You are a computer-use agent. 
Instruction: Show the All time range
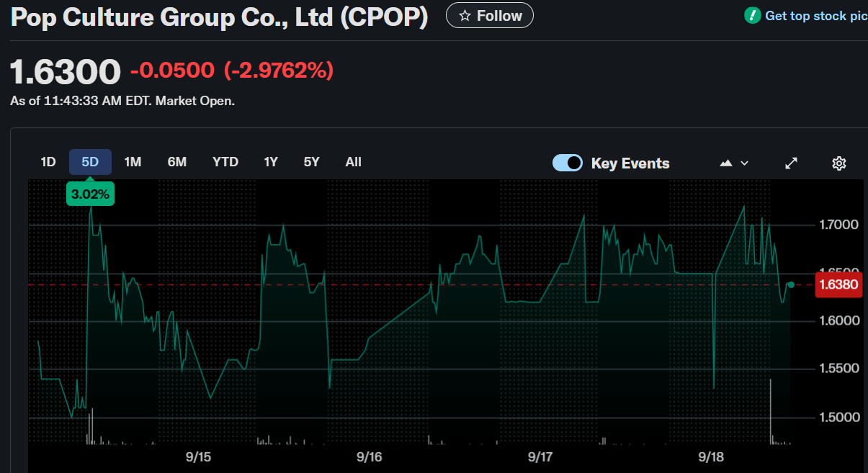(353, 162)
